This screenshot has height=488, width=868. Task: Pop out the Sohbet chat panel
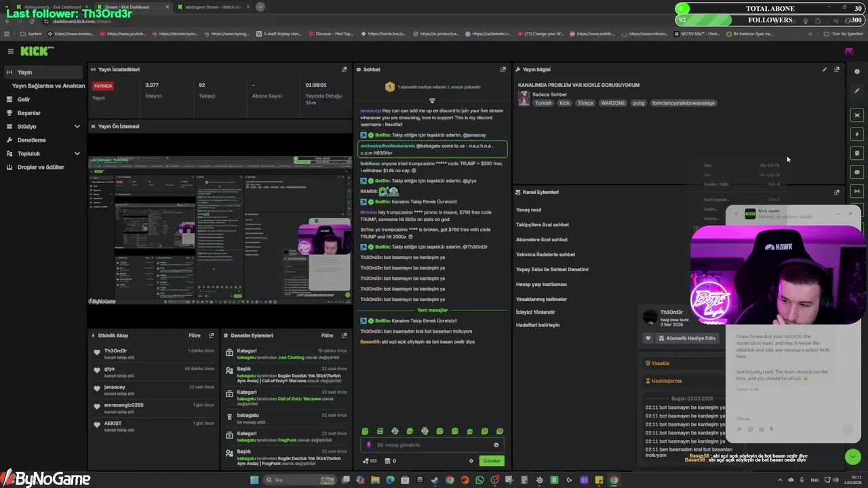pos(502,69)
